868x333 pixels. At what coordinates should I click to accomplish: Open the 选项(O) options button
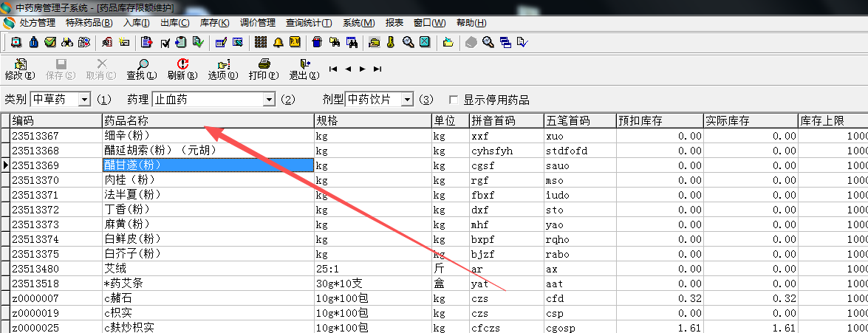[223, 69]
